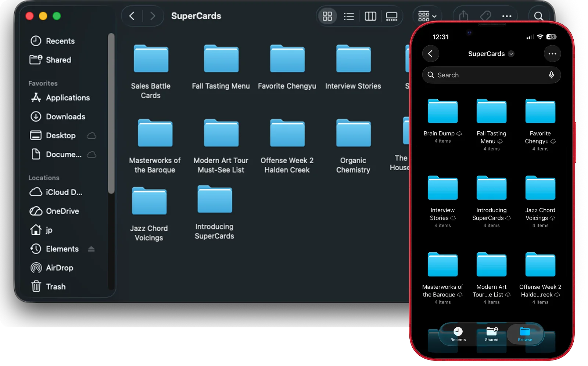Select Applications in Favorites
This screenshot has height=366, width=588.
(60, 97)
